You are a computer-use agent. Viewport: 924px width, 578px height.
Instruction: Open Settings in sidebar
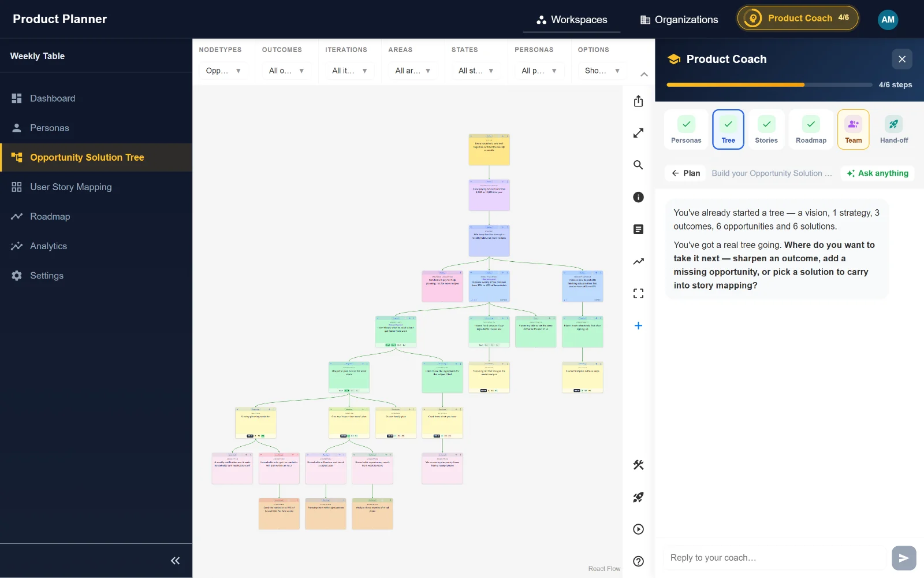click(x=96, y=275)
